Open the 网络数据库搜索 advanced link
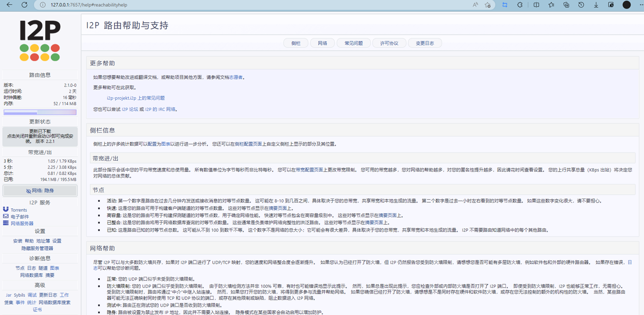The width and height of the screenshot is (644, 315). [x=55, y=303]
